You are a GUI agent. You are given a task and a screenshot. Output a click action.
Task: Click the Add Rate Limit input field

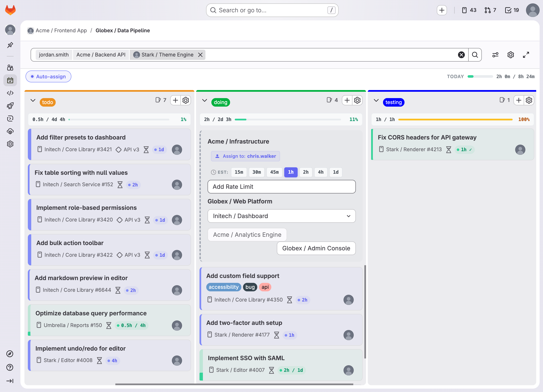tap(281, 187)
